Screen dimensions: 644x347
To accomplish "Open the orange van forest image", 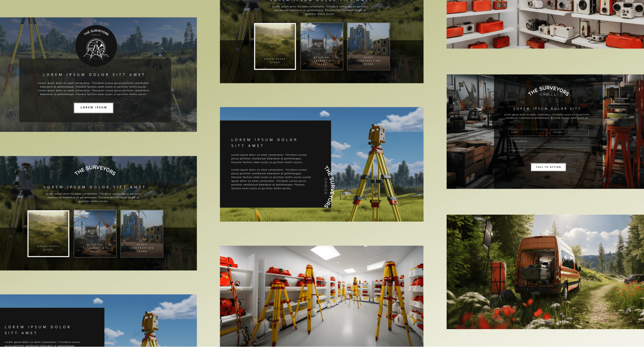I will click(x=545, y=272).
